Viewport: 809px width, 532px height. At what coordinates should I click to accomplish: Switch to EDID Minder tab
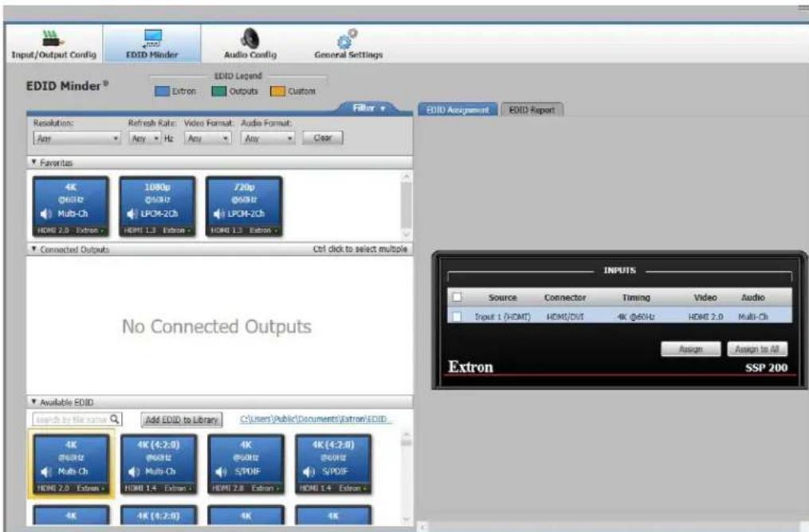click(x=151, y=44)
